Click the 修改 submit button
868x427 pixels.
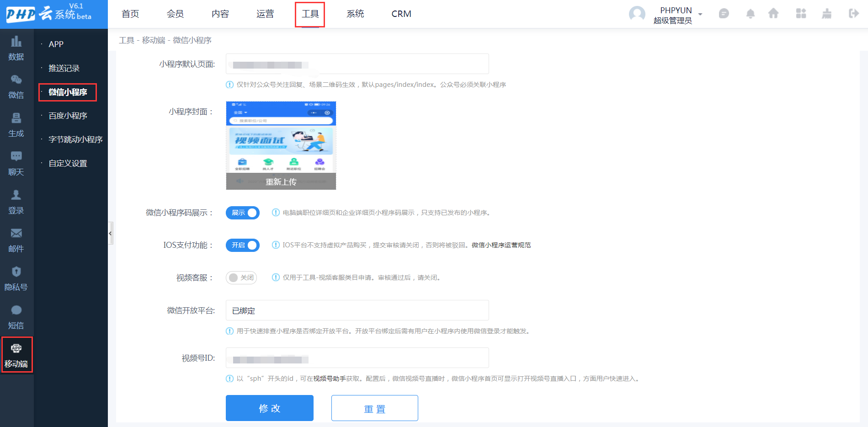tap(270, 408)
